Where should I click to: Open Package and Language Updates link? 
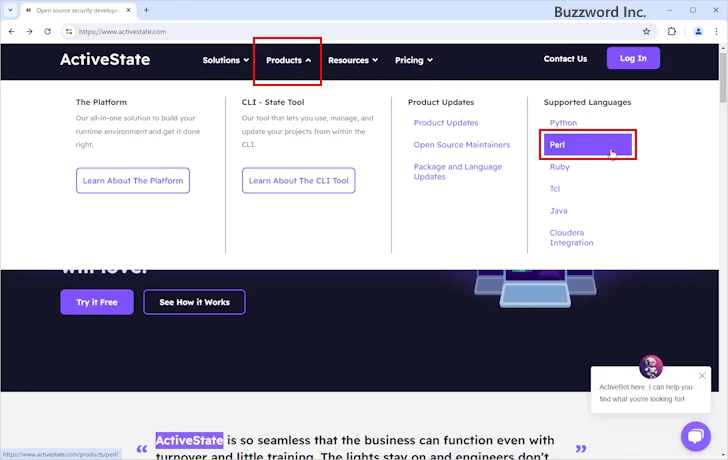(458, 172)
